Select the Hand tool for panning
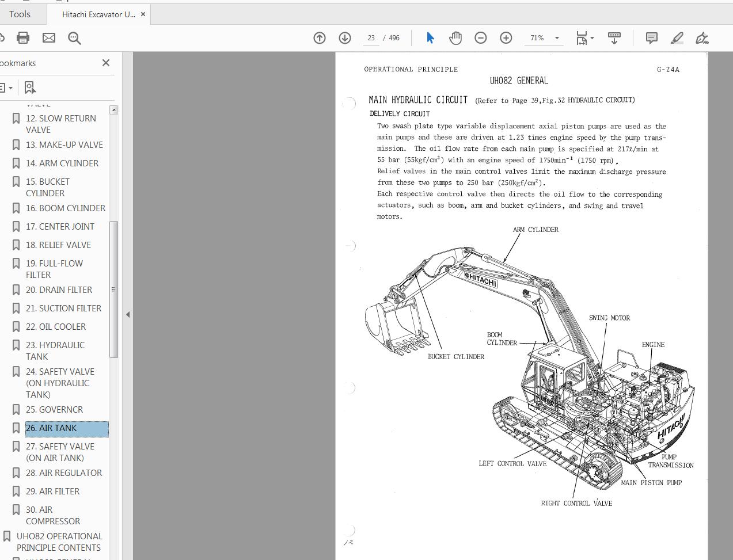The image size is (733, 560). coord(455,37)
